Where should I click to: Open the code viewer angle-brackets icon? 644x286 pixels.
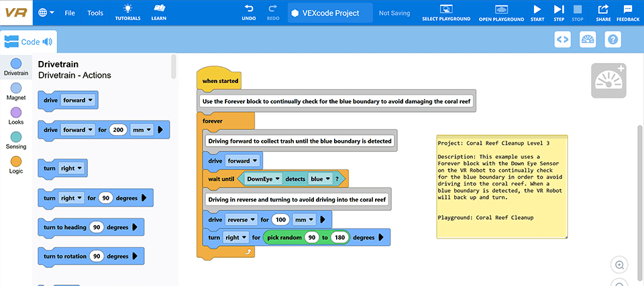coord(563,40)
